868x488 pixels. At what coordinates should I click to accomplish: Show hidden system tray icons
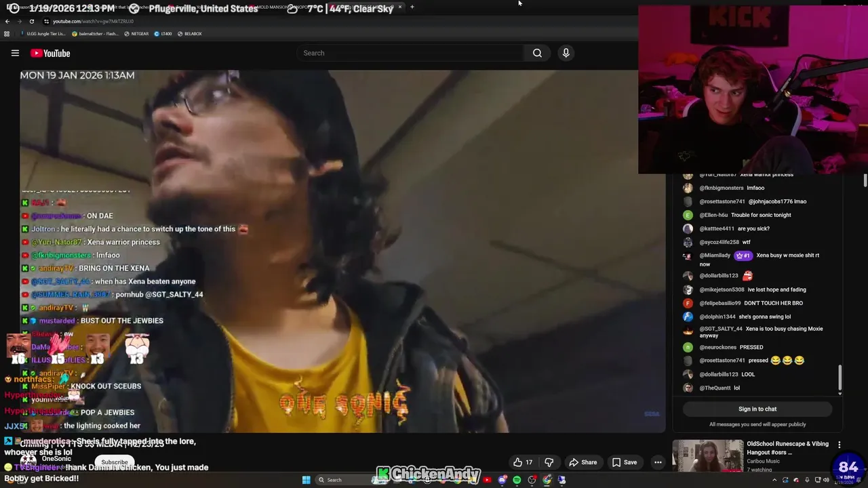(774, 480)
